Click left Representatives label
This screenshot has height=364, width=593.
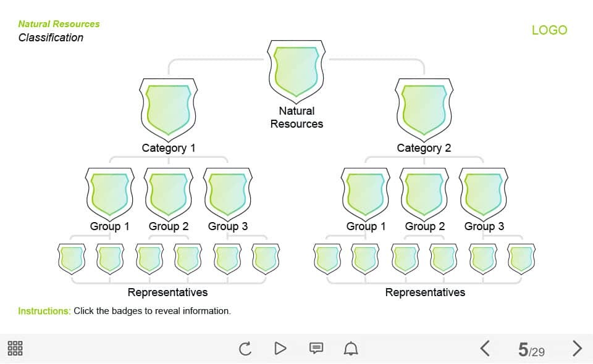point(167,292)
